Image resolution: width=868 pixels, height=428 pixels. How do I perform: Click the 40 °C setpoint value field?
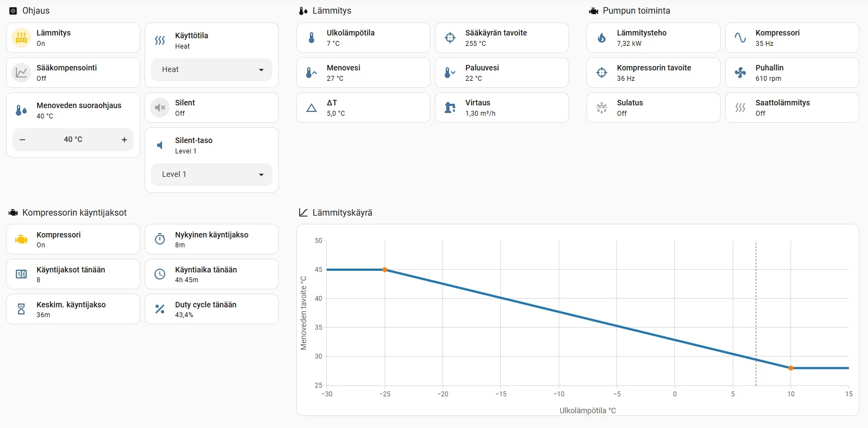click(x=73, y=140)
